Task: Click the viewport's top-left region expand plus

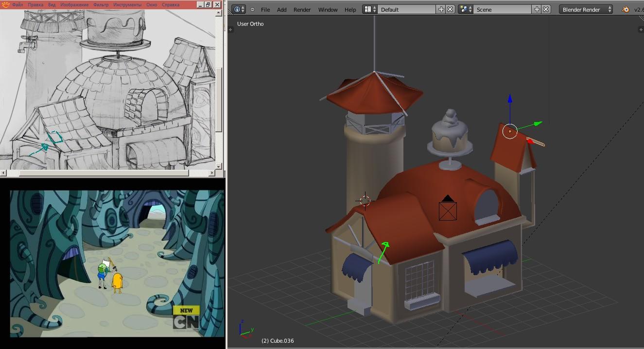Action: click(x=230, y=30)
